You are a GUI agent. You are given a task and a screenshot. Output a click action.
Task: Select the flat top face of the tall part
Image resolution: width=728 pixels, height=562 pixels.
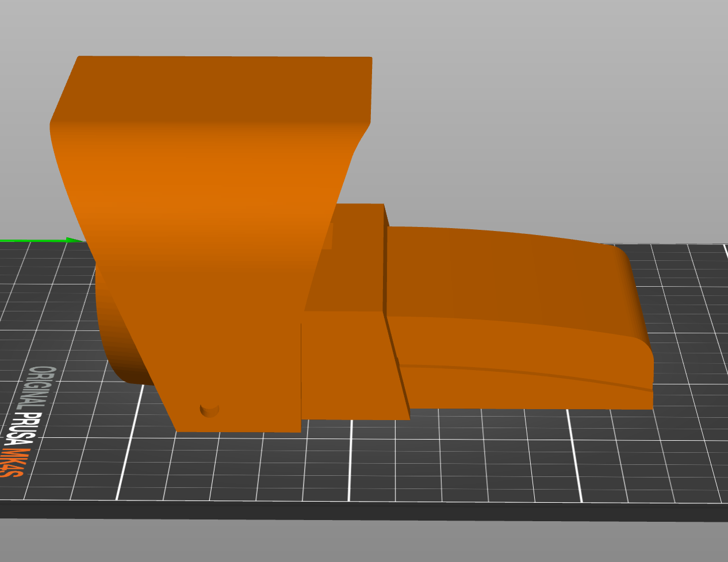(x=224, y=87)
